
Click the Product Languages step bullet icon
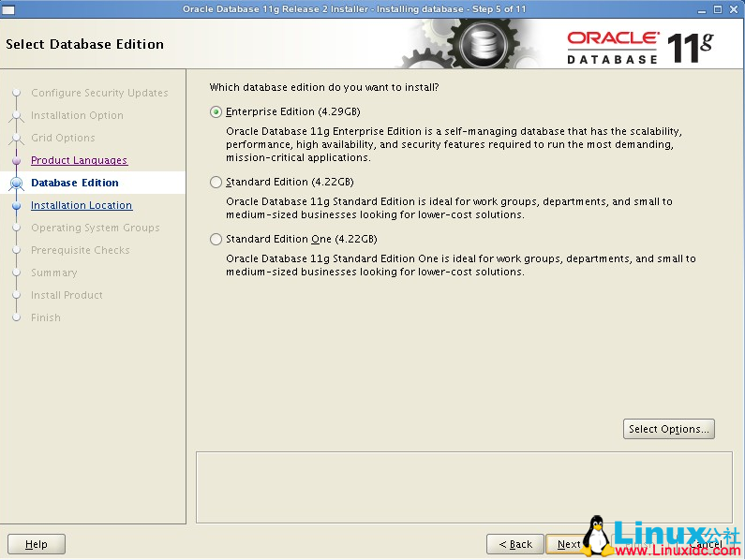tap(17, 160)
